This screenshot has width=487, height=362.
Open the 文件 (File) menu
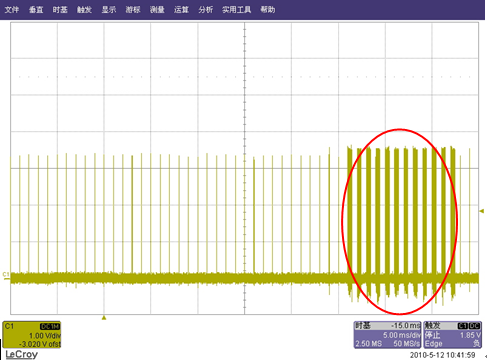coord(12,10)
